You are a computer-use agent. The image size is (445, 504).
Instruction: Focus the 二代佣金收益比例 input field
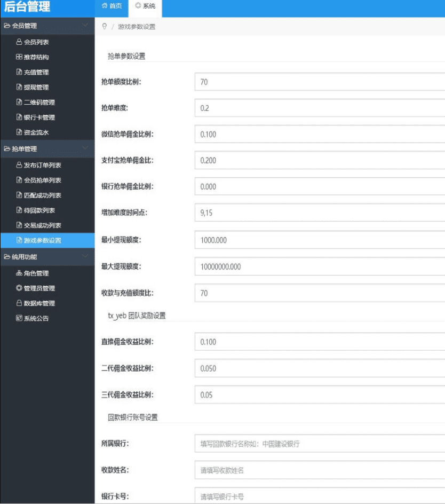click(320, 368)
